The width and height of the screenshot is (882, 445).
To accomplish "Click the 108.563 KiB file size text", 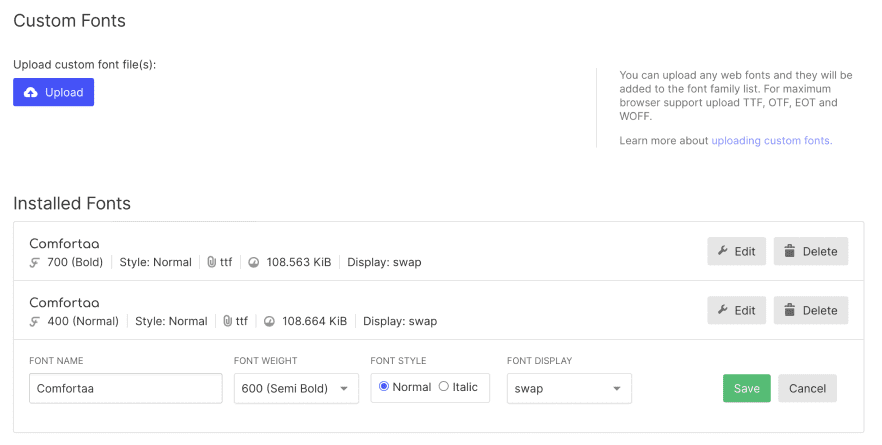I will [x=299, y=262].
